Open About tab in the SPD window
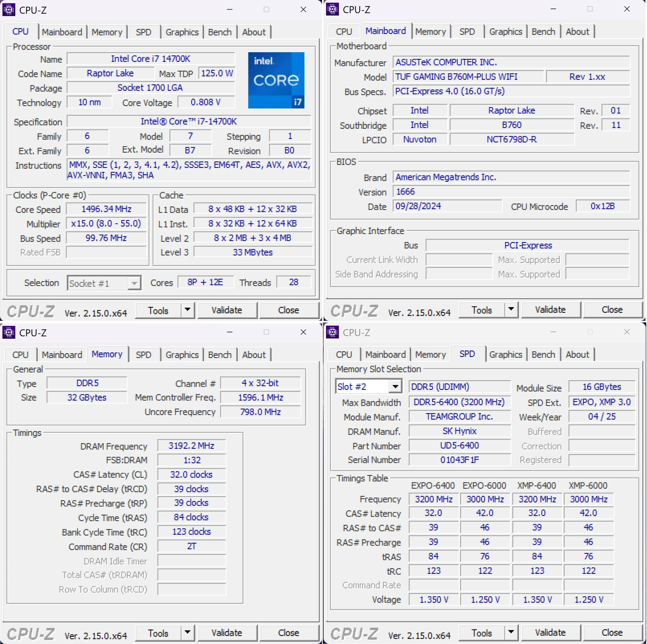This screenshot has height=644, width=647. click(577, 355)
